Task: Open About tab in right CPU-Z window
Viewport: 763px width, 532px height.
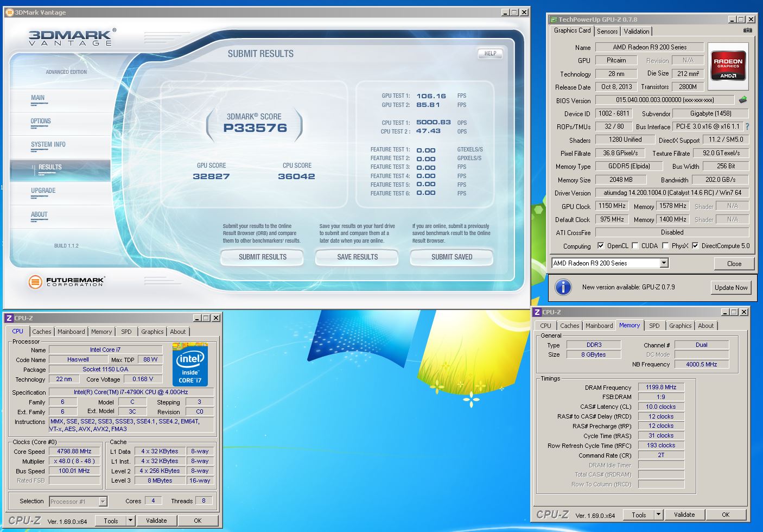Action: pos(706,326)
